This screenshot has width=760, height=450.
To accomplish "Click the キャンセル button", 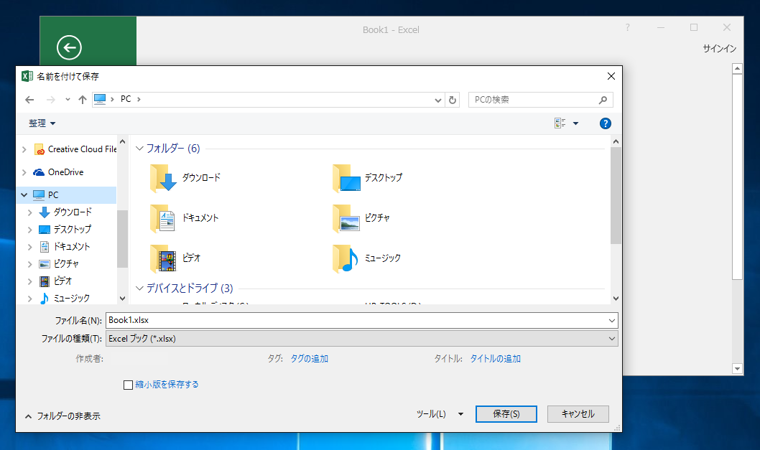I will coord(578,414).
